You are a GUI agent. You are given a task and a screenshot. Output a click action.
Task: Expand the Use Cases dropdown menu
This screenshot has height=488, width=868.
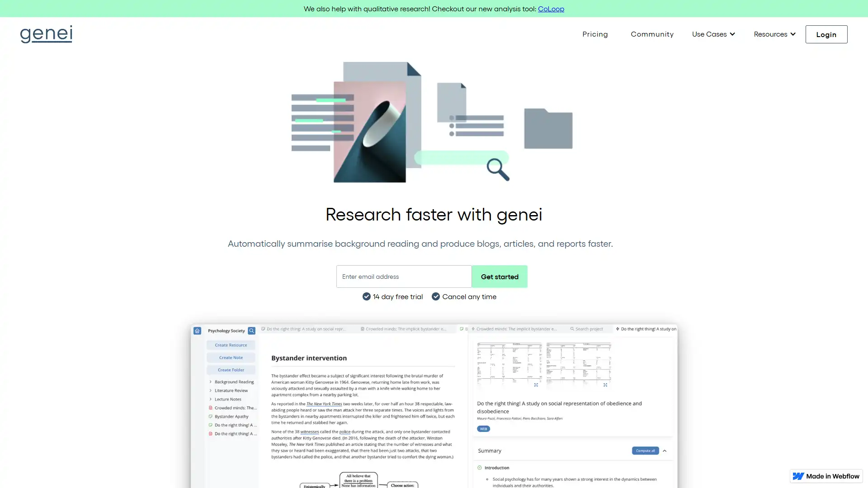click(x=712, y=33)
